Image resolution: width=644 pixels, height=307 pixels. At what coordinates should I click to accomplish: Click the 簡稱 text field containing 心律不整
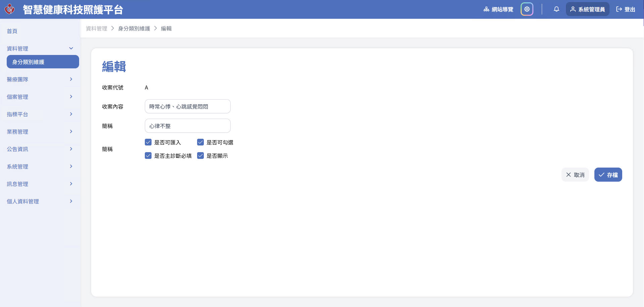tap(187, 126)
